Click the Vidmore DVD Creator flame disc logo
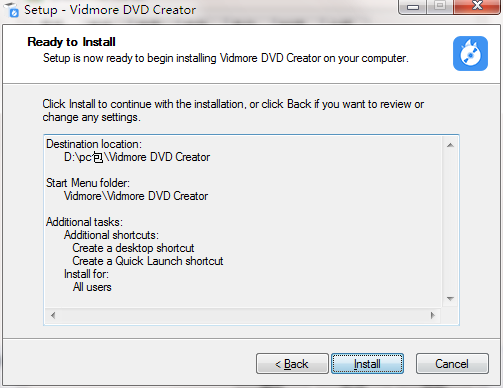The width and height of the screenshot is (503, 388). (470, 53)
